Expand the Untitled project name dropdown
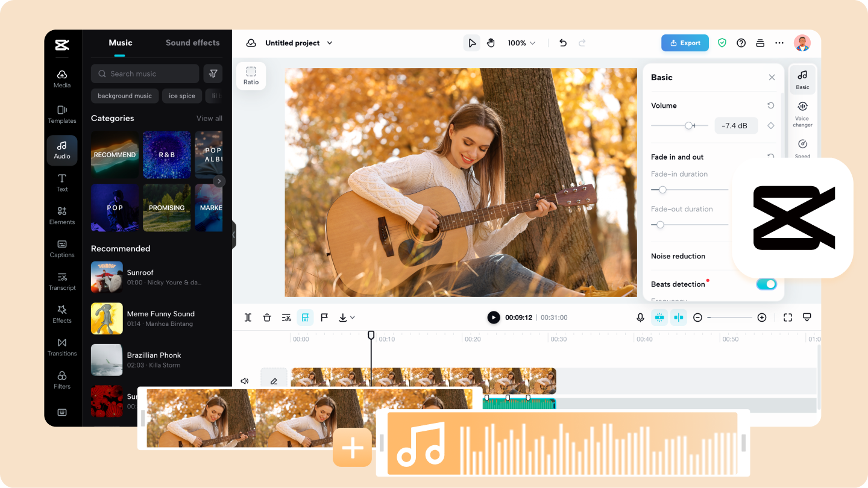The height and width of the screenshot is (488, 868). pos(329,43)
